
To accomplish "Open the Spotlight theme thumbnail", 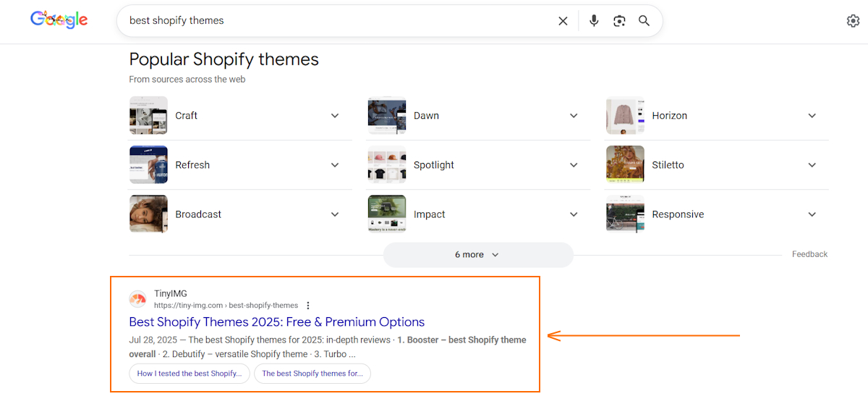I will coord(387,165).
